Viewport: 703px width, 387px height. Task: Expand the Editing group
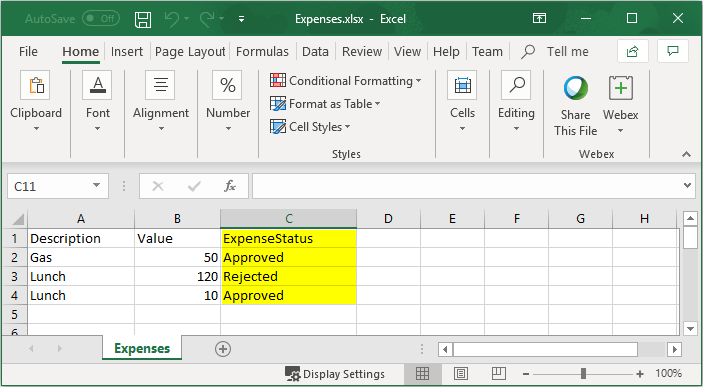[516, 101]
